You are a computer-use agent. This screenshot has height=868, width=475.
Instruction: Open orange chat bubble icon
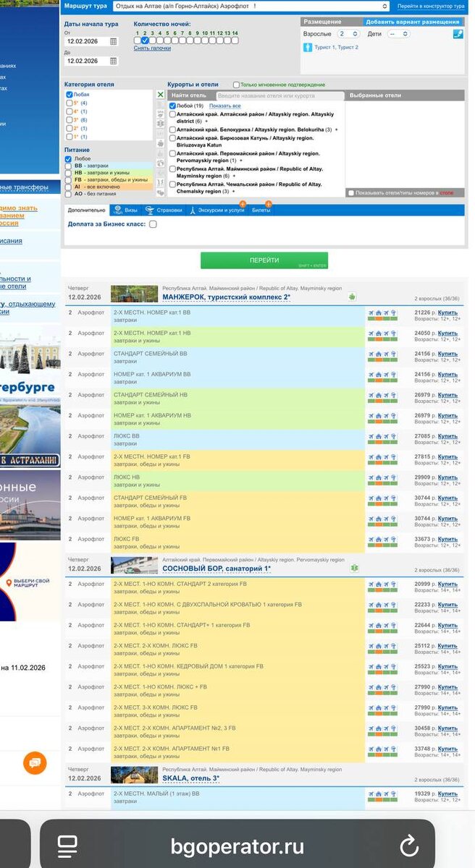[35, 763]
